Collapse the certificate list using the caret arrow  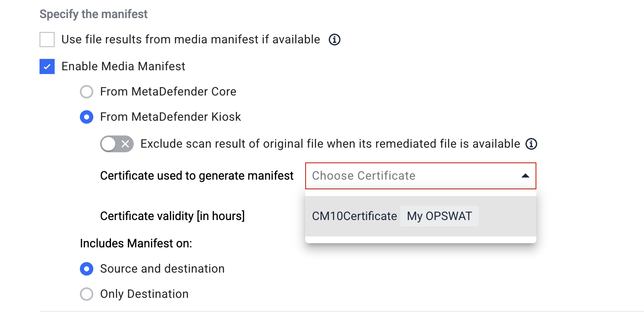click(525, 176)
